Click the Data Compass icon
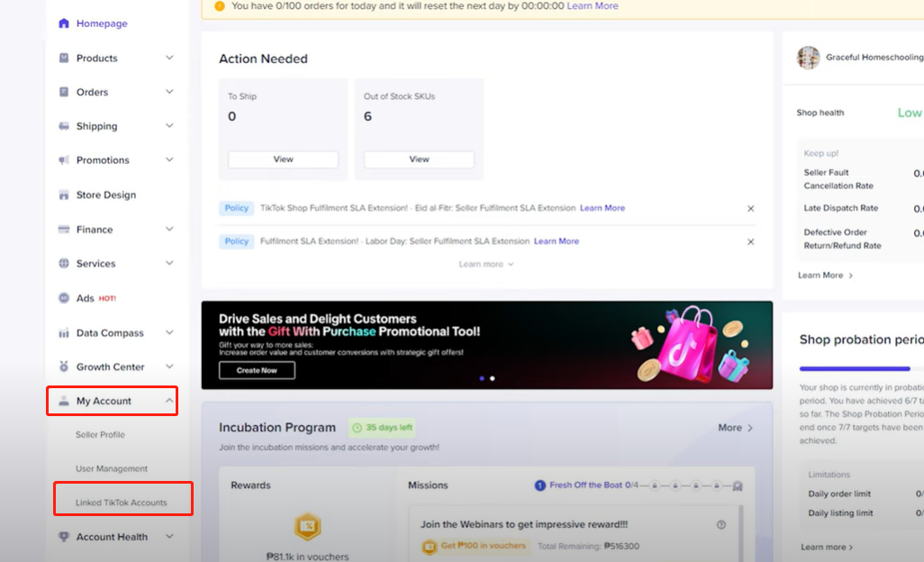The image size is (924, 562). point(62,331)
